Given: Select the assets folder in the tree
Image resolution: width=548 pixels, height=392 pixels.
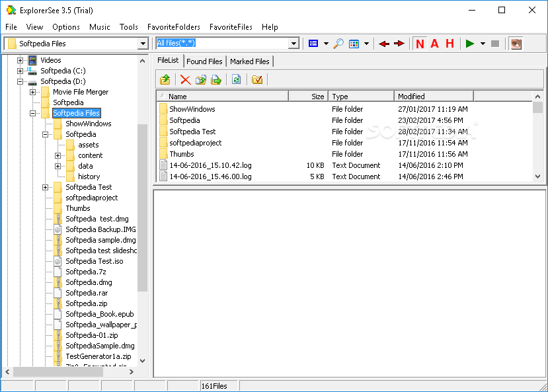Looking at the screenshot, I should 89,145.
